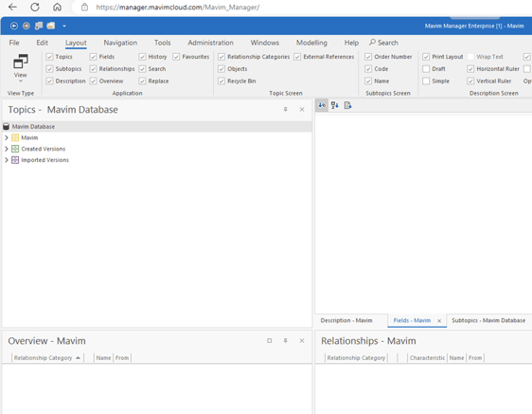Toggle the Subtopics checkbox
The height and width of the screenshot is (414, 532).
coord(49,69)
